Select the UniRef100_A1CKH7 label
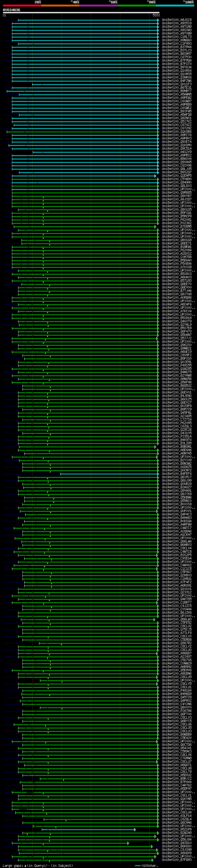Screen dimensions: 197x868 point(177,535)
